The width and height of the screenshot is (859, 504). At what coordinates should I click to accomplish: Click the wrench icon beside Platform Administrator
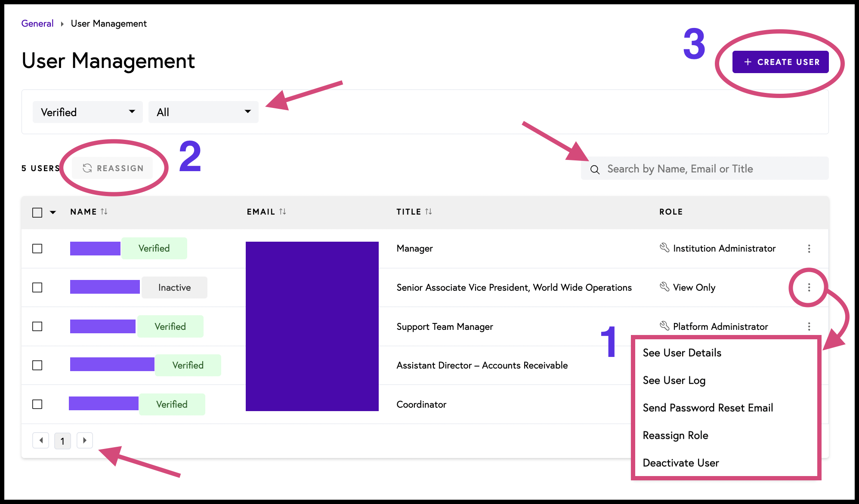[x=664, y=326]
